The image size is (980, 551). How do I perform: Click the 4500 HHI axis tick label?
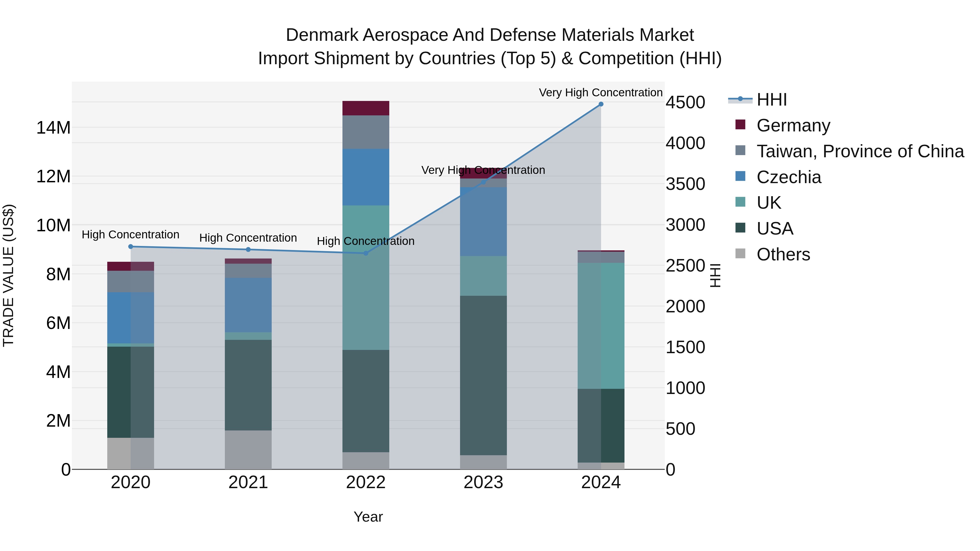pos(685,102)
